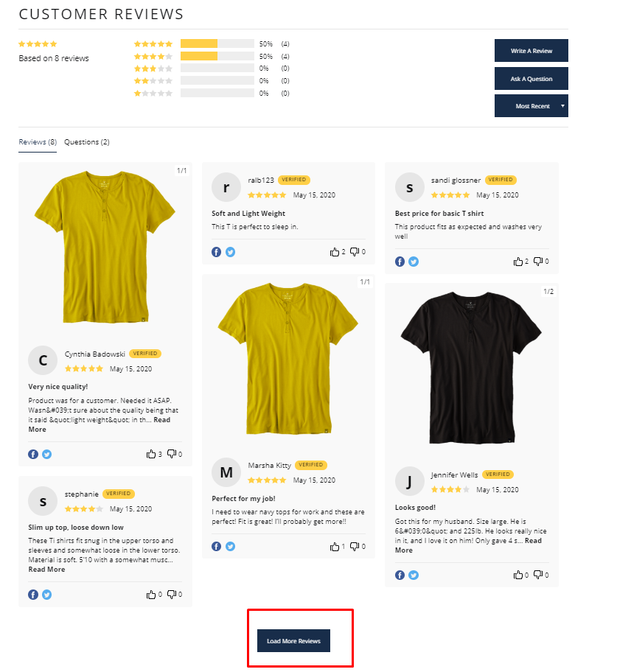Share Jennifer Wells' review on Facebook
Screen dimensions: 617x672
pyautogui.click(x=400, y=575)
